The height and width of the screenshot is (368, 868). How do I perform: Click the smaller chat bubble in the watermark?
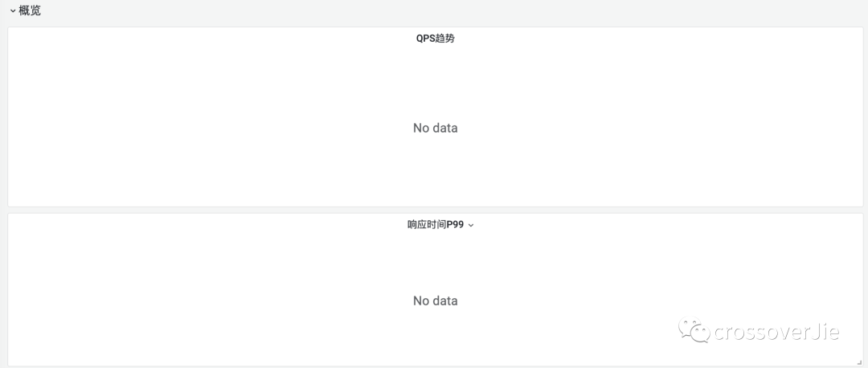pyautogui.click(x=701, y=333)
